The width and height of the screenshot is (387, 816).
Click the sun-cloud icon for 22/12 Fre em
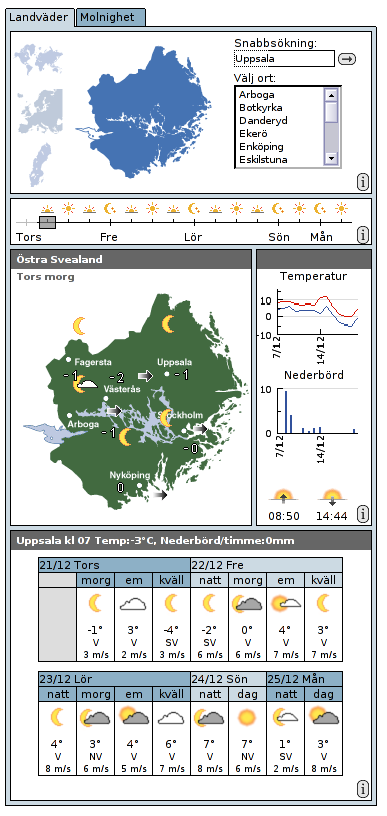286,604
